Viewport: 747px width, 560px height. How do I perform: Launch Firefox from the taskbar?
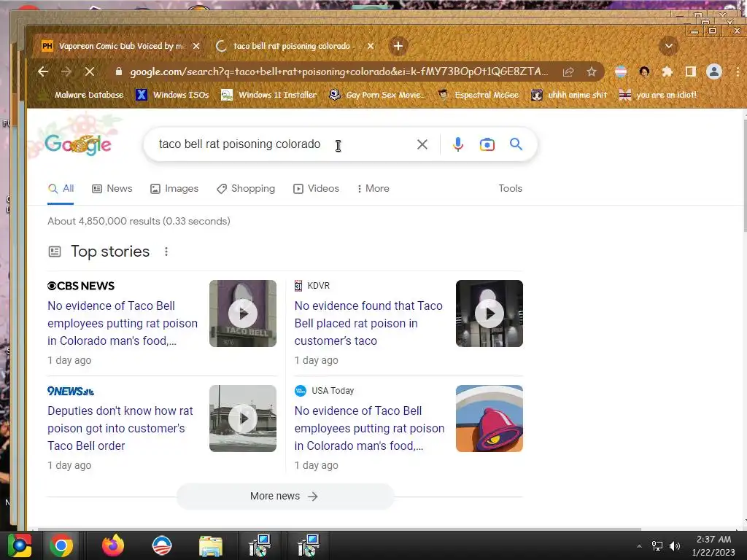(113, 545)
